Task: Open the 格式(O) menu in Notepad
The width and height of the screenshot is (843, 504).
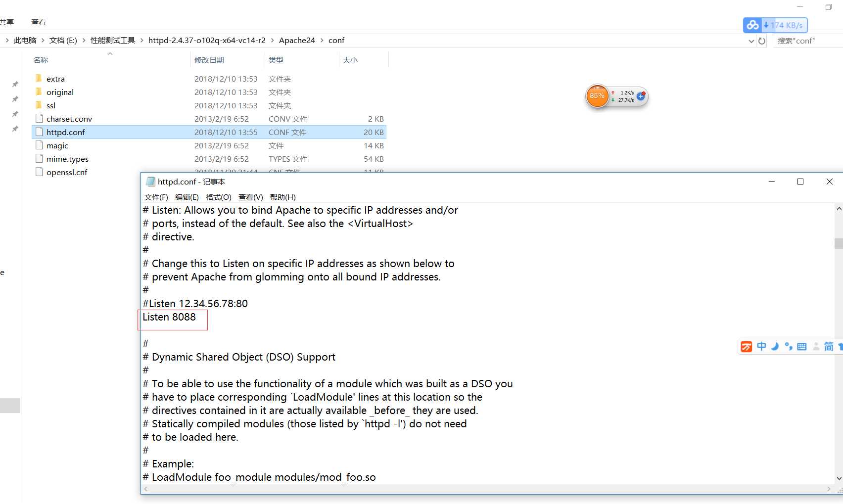Action: click(x=218, y=197)
